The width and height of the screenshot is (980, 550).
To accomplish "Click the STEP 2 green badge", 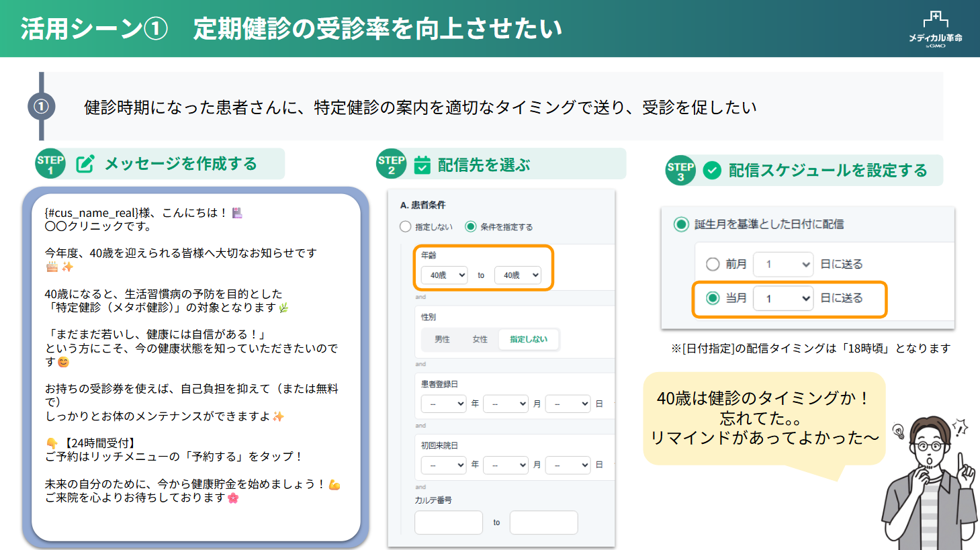I will point(391,164).
